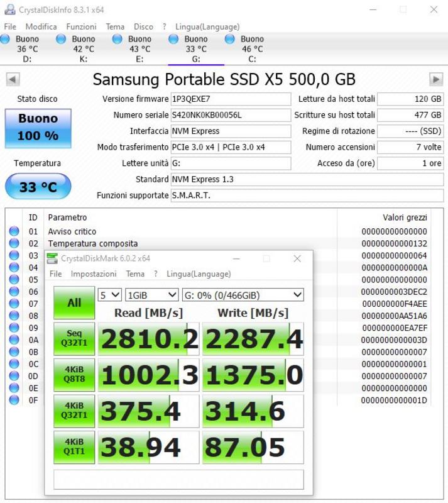The image size is (448, 503).
Task: Open the drive dropdown showing G: 0% (0/466GiB)
Action: [243, 295]
